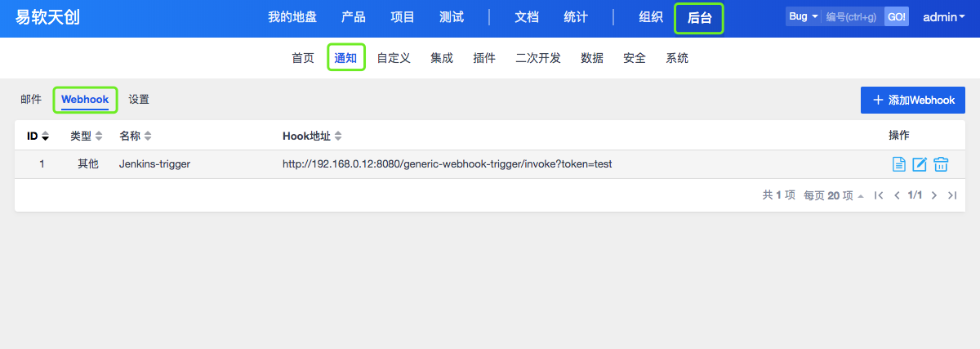This screenshot has height=349, width=980.
Task: Click the 编号 search input field
Action: pos(851,16)
